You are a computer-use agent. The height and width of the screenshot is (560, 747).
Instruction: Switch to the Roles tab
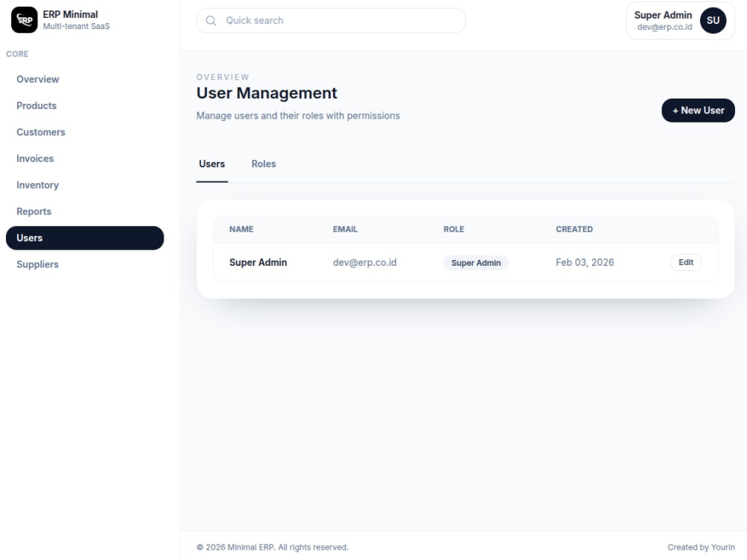click(x=264, y=164)
